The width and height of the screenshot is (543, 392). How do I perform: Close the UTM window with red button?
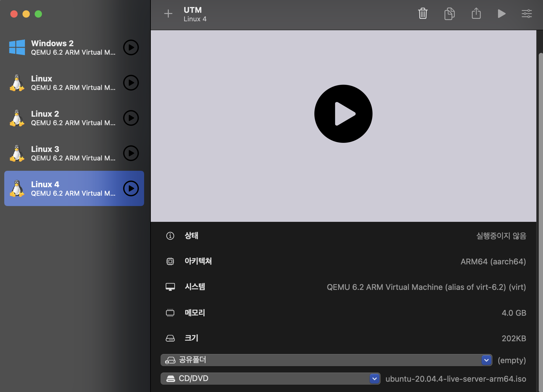click(14, 14)
